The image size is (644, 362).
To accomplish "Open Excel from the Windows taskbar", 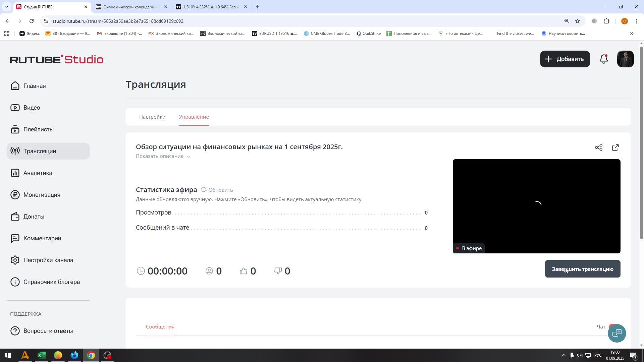I will (x=42, y=355).
